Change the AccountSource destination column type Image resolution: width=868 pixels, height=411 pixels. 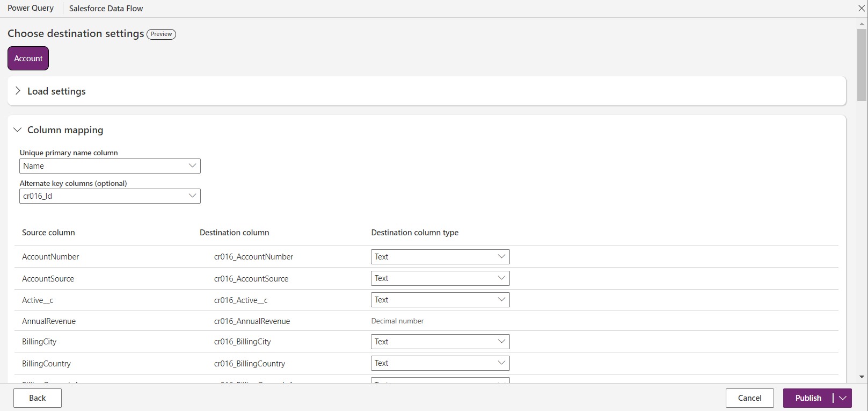440,278
